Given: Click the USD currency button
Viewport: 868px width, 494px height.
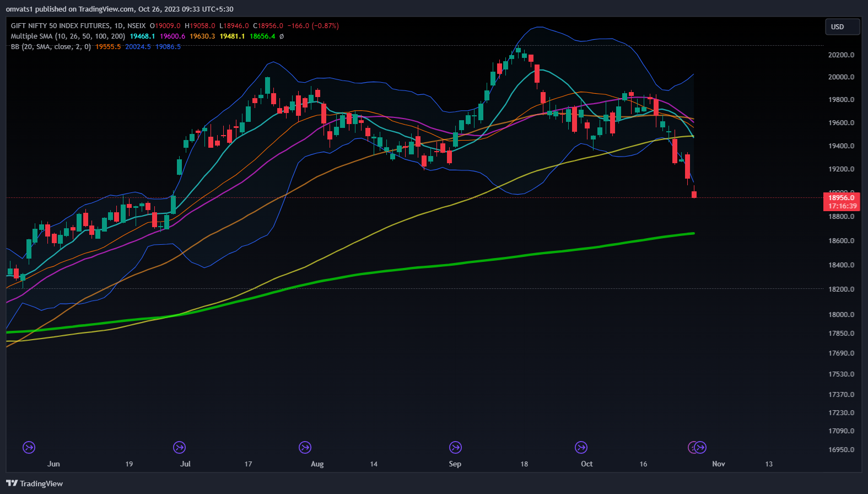Looking at the screenshot, I should [842, 26].
